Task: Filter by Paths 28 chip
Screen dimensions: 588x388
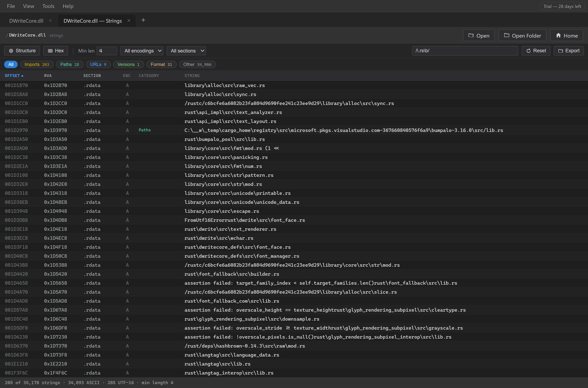Action: (x=70, y=64)
